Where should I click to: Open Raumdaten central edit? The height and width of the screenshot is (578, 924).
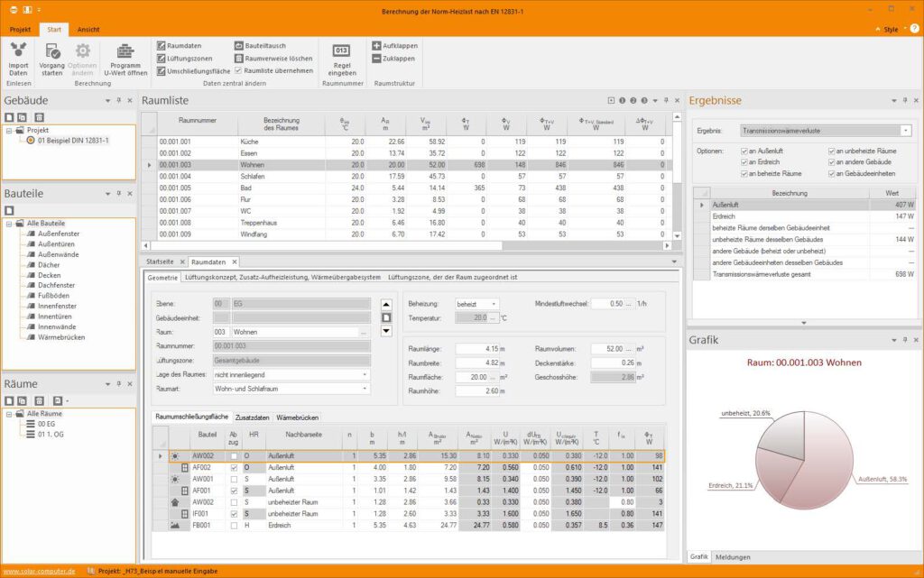[x=180, y=46]
